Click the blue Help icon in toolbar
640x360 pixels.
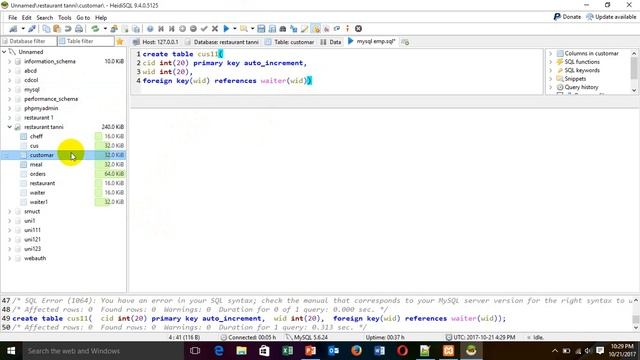click(150, 29)
